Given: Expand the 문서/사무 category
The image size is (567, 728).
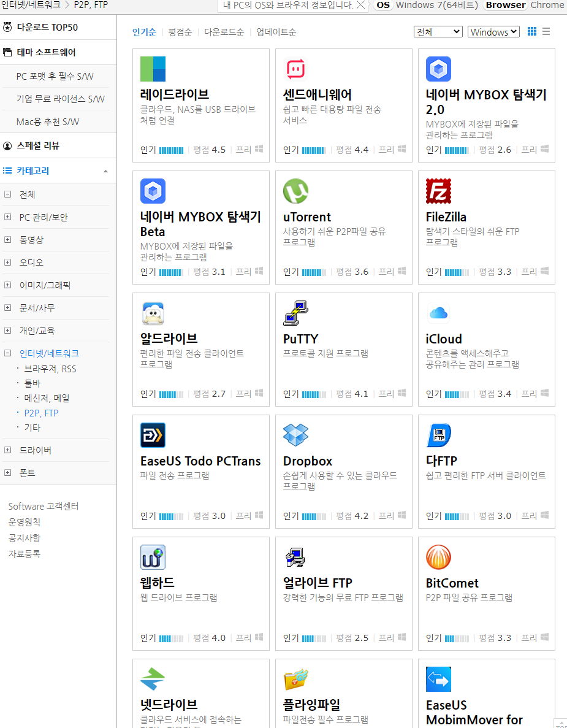Looking at the screenshot, I should [7, 308].
